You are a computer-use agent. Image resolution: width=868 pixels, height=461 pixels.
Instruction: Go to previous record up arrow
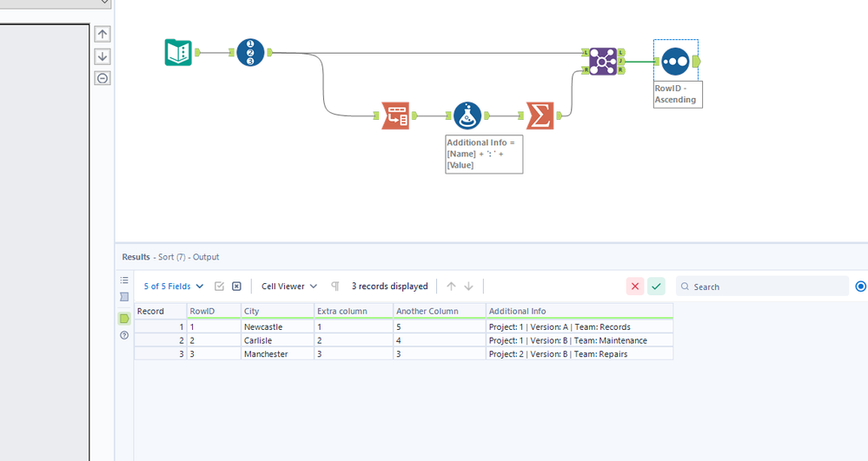(x=451, y=286)
